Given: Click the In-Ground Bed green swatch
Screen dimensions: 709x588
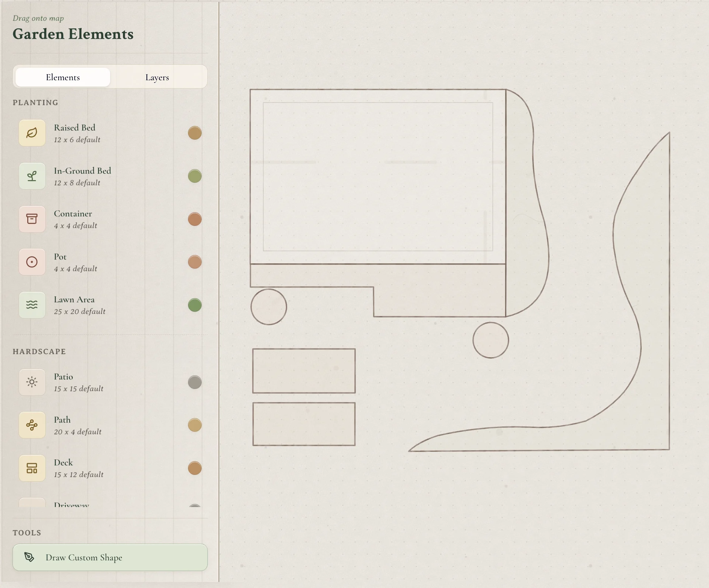Looking at the screenshot, I should coord(195,176).
